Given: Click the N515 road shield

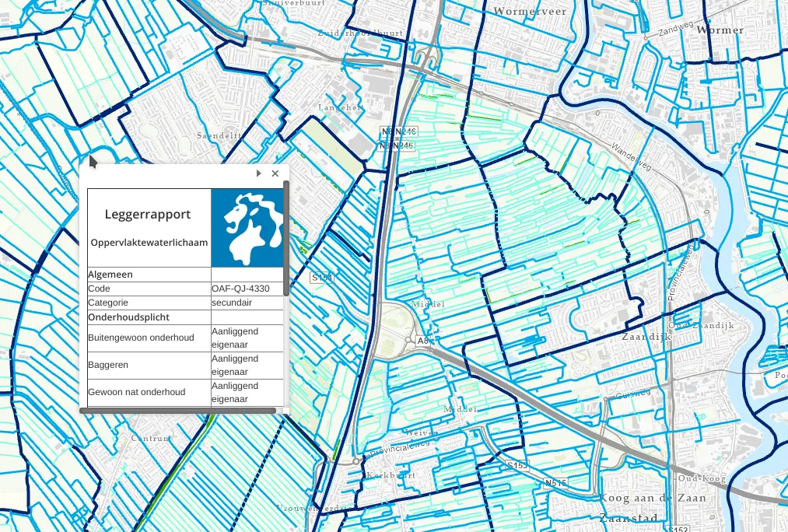Looking at the screenshot, I should click(x=555, y=483).
